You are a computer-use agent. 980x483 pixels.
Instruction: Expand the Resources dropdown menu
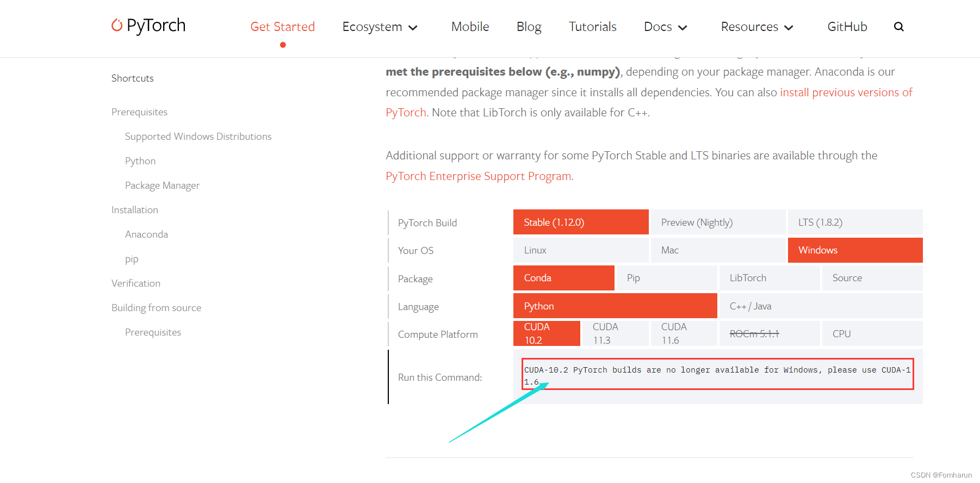pyautogui.click(x=756, y=27)
